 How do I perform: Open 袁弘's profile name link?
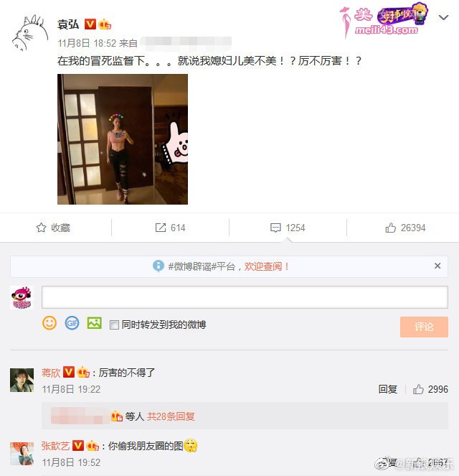coord(68,24)
